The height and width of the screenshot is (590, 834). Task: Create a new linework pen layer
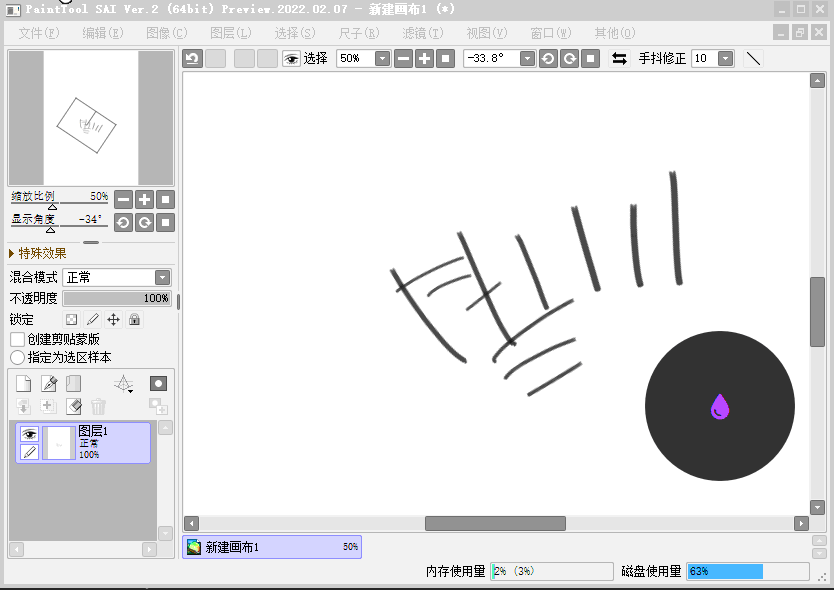tap(49, 384)
